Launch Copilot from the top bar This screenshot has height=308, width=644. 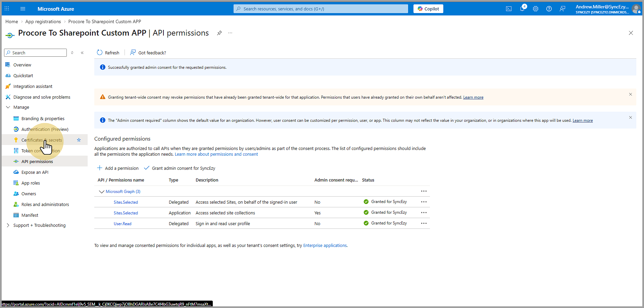pos(428,9)
